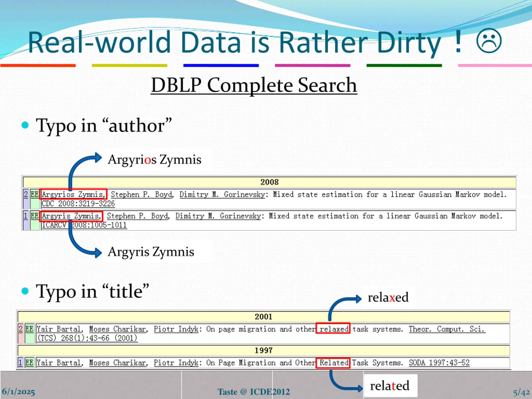
Task: Click the 6/1/2025 date in the footer
Action: tap(18, 392)
